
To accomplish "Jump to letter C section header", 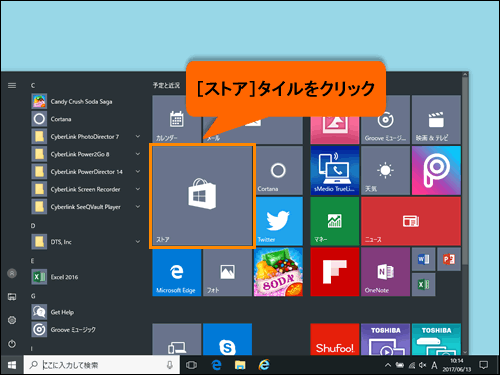I will point(33,86).
